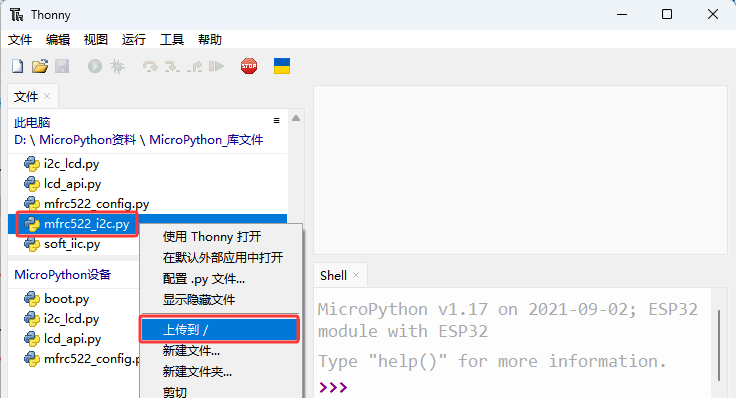Open the 编辑 menu
Screen dimensions: 736x398
click(58, 40)
